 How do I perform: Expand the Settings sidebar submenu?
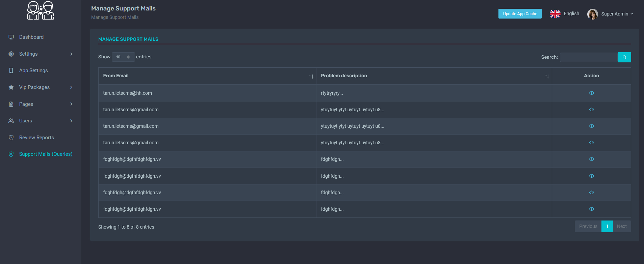(41, 54)
